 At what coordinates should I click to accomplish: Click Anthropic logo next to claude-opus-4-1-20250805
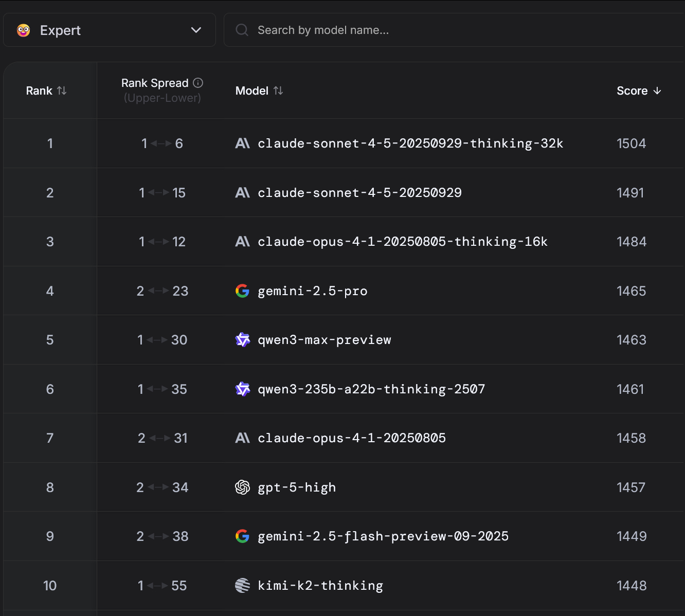[242, 438]
